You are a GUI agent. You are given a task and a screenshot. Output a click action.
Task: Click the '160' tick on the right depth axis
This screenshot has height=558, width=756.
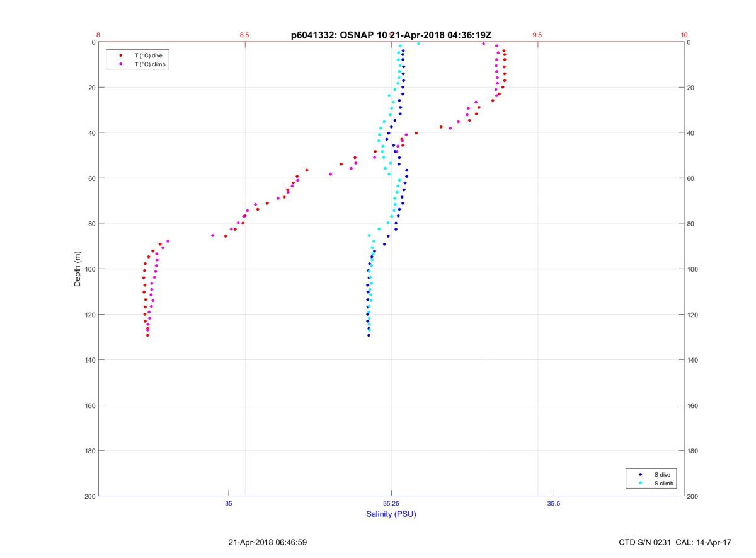[x=693, y=405]
